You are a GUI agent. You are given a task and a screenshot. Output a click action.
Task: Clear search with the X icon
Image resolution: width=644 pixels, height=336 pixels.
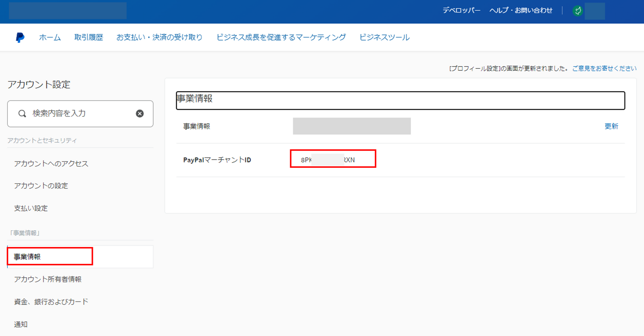140,114
